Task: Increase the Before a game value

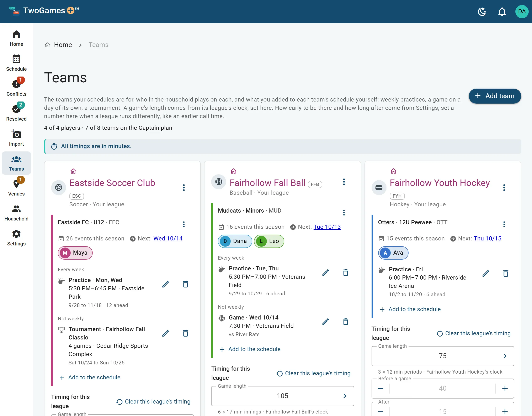Action: 505,388
